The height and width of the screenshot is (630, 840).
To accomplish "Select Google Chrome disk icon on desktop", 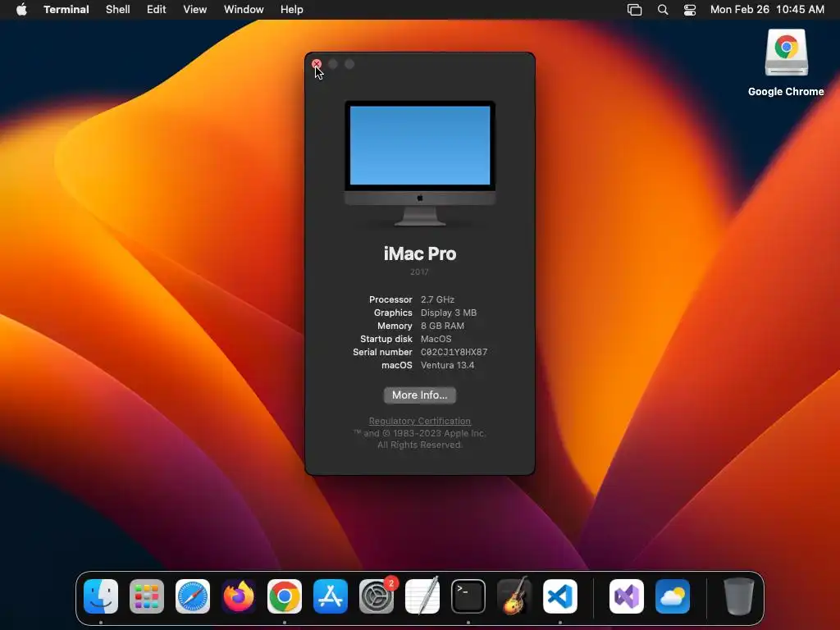I will click(x=786, y=53).
